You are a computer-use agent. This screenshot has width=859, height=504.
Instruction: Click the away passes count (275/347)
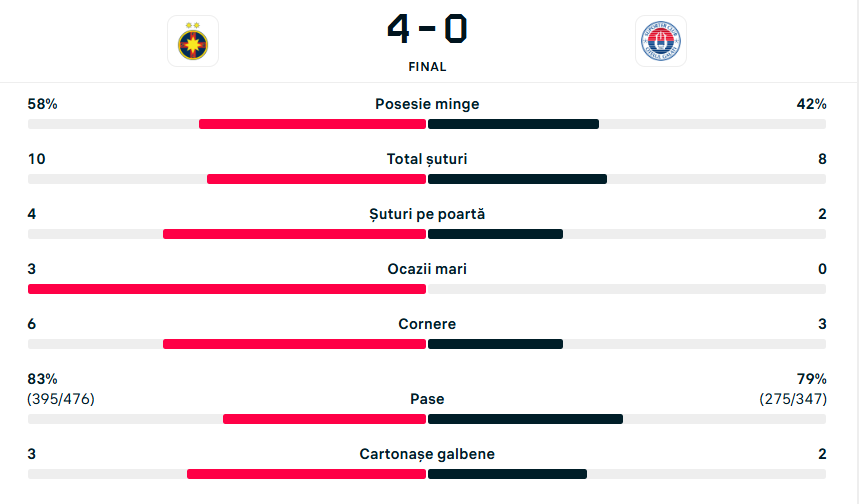click(793, 399)
